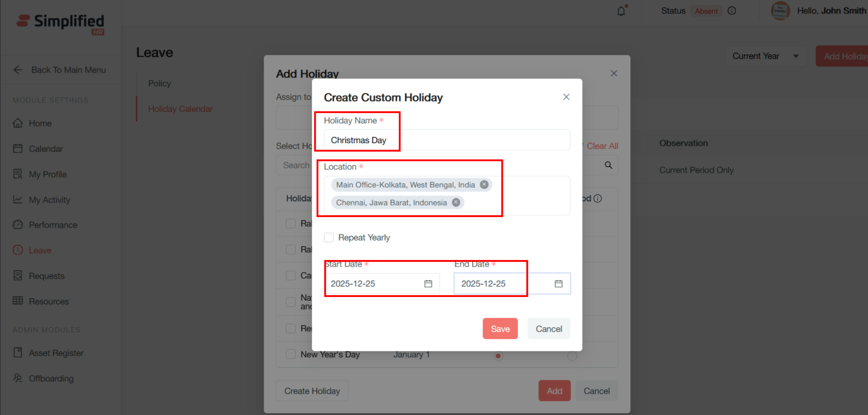Screen dimensions: 868x415
Task: Remove the Chennai, Jawa Barat location chip
Action: click(456, 203)
